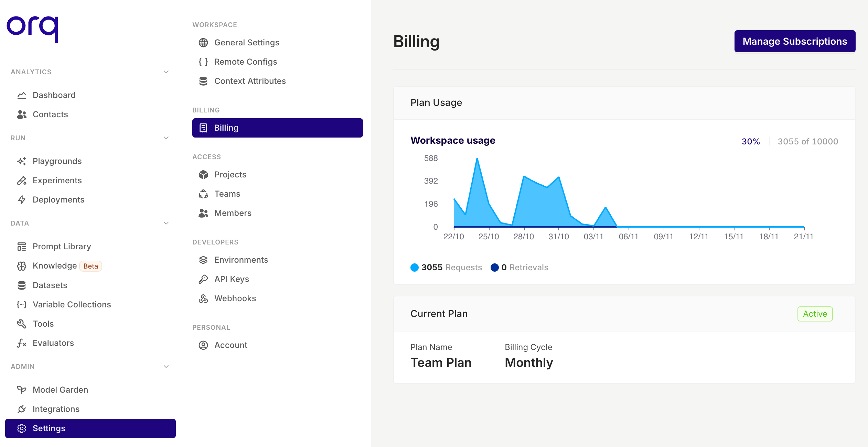Click the '3055 Requests' legend text

(x=452, y=268)
